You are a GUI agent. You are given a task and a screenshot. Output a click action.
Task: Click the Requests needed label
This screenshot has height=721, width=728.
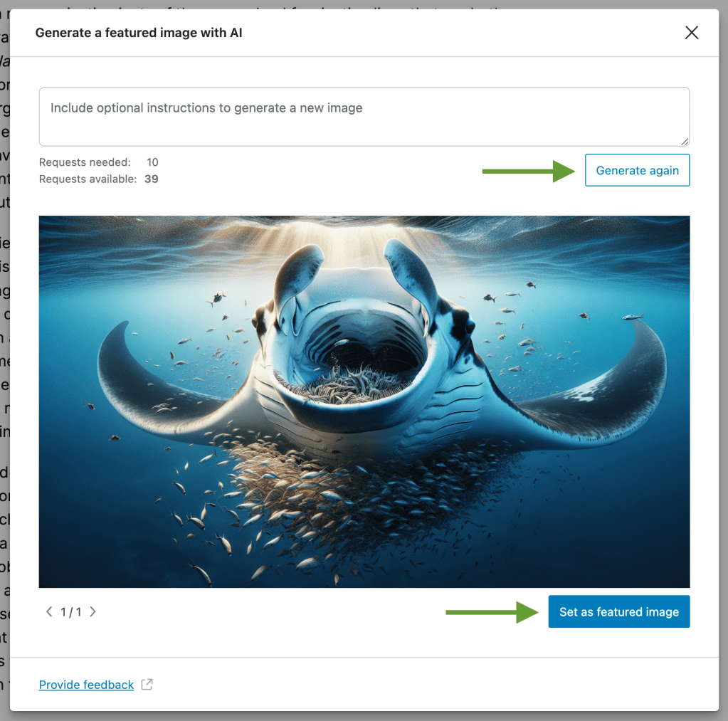(85, 162)
